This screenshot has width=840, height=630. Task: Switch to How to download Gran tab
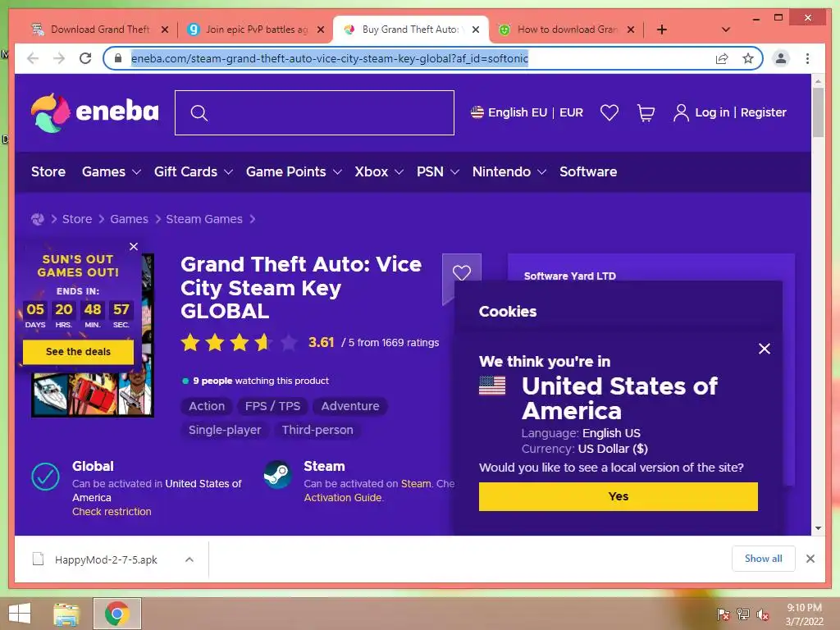pos(568,30)
